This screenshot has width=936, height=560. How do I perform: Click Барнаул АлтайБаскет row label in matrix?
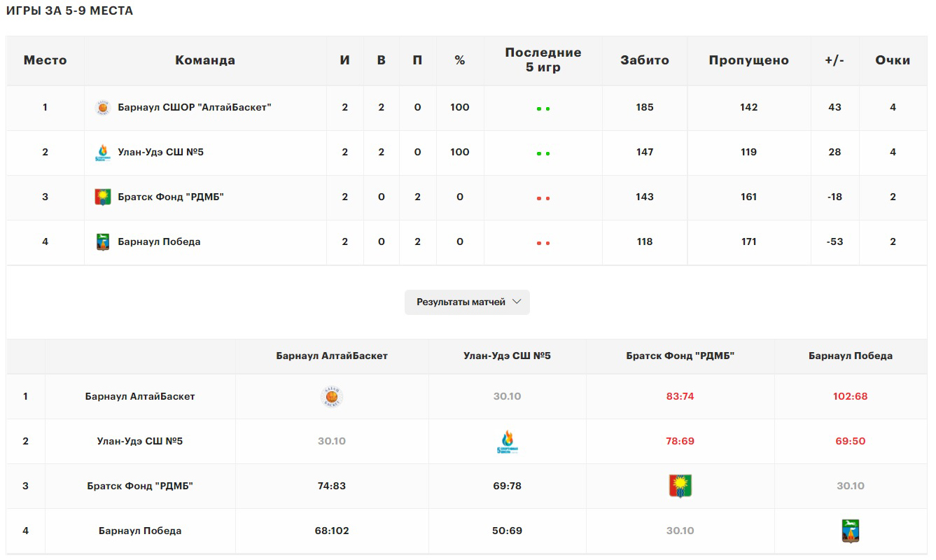click(140, 396)
